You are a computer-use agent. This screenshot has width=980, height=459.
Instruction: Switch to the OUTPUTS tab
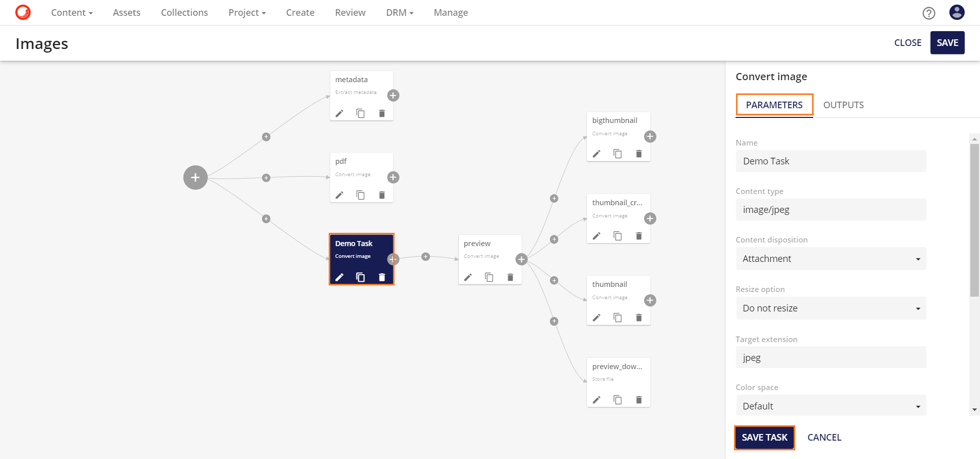[x=843, y=105]
